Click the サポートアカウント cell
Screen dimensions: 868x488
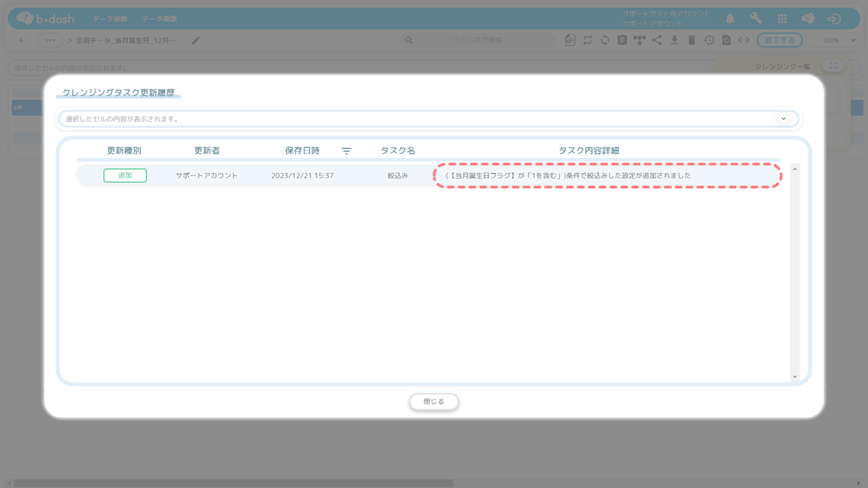[x=207, y=176]
